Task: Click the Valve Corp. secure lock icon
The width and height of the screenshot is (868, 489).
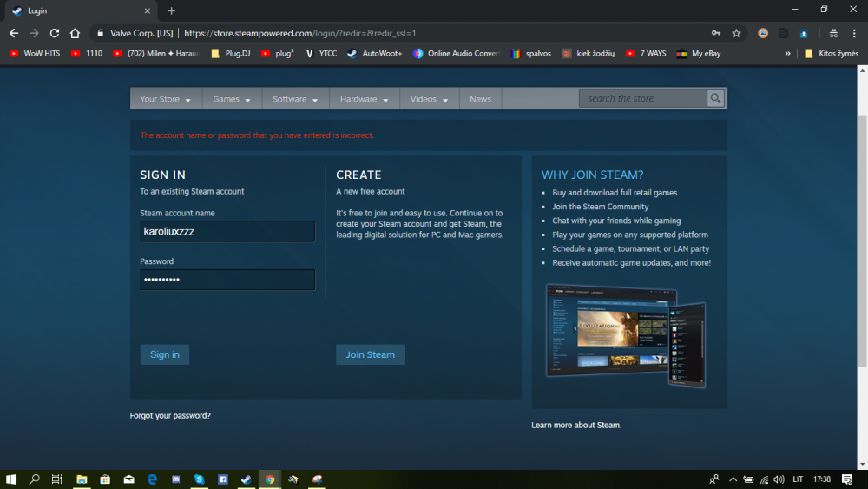Action: coord(100,33)
